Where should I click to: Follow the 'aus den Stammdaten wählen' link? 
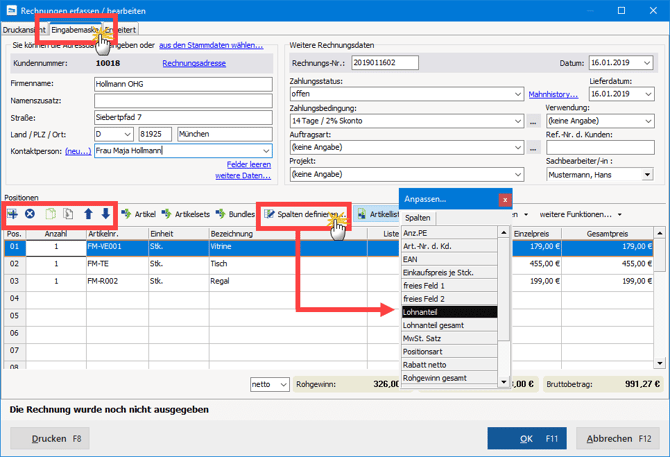211,45
